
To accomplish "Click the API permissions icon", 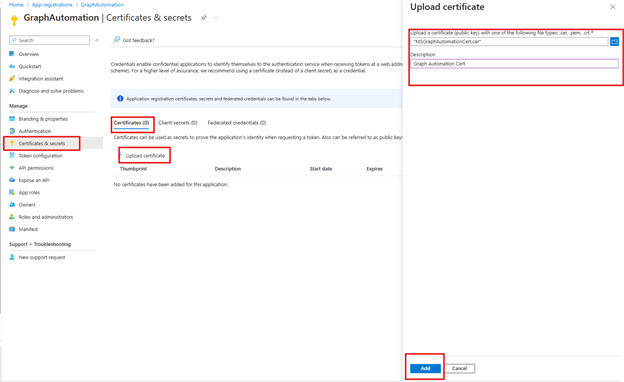I will pyautogui.click(x=12, y=168).
